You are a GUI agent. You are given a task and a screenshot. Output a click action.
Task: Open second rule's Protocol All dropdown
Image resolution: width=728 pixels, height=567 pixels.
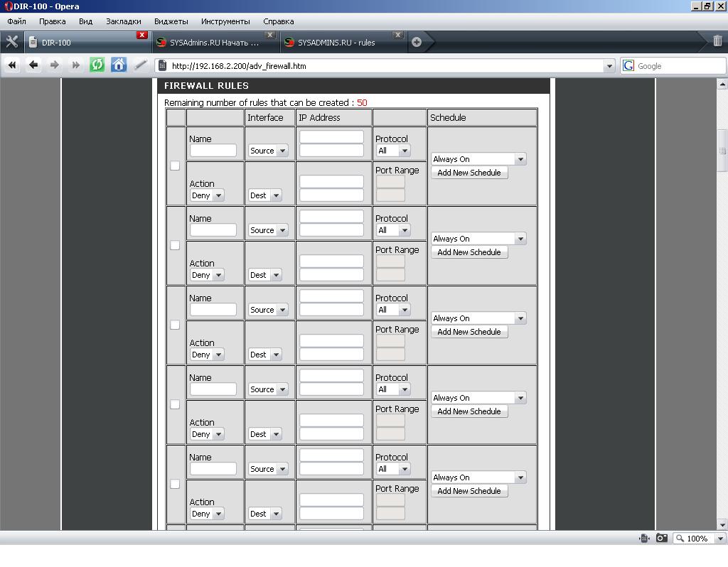point(392,230)
